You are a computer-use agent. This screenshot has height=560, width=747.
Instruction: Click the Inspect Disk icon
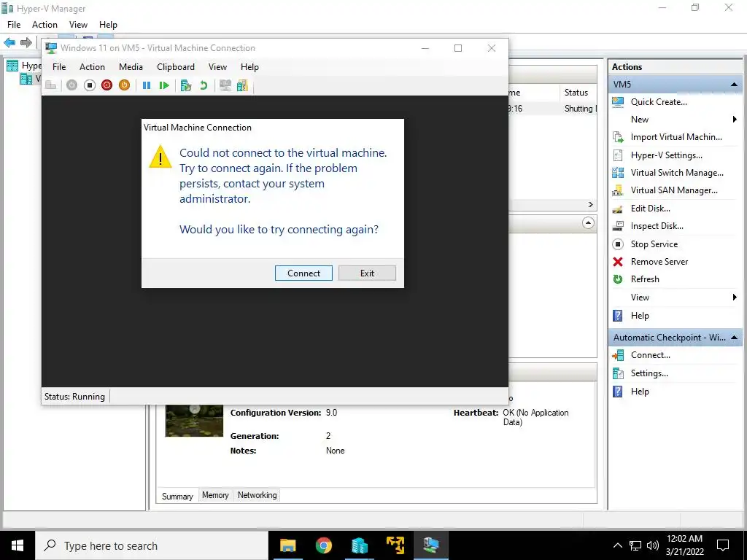point(618,226)
